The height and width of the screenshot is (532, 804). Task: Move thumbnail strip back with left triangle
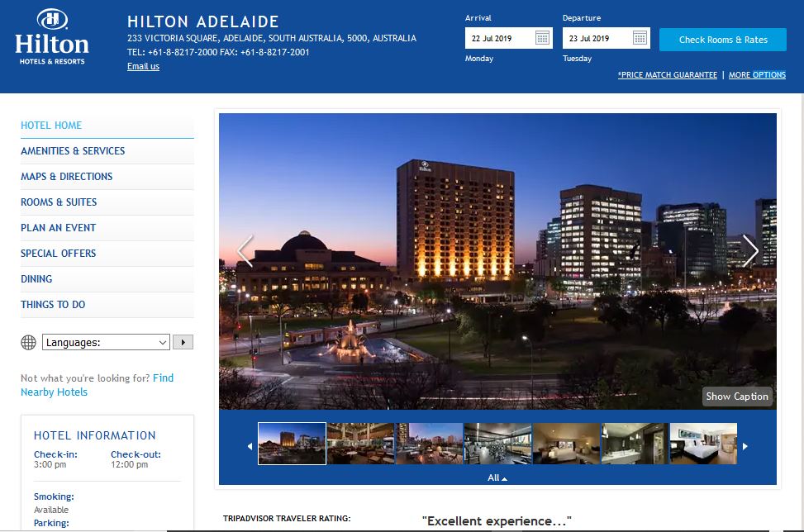[x=250, y=446]
